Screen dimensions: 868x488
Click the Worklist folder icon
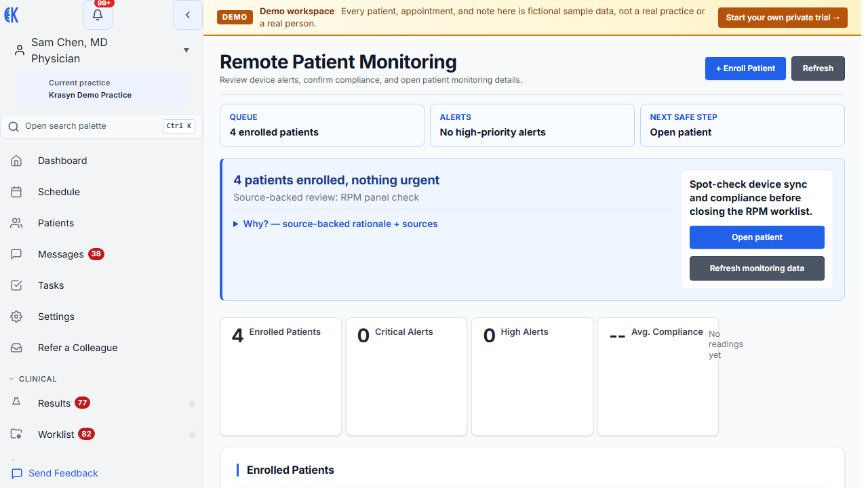pyautogui.click(x=17, y=434)
